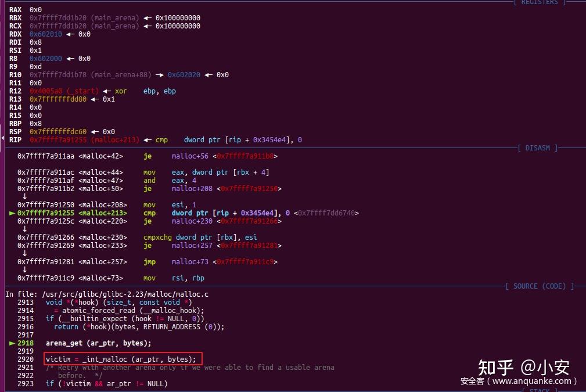Expand the REGISTERS section header

(x=539, y=2)
